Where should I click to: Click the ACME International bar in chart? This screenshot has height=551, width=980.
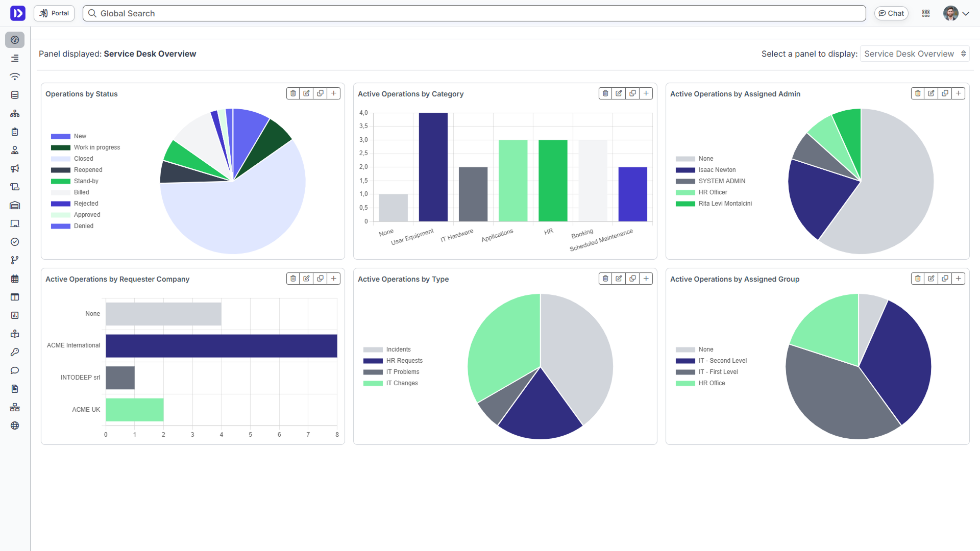[221, 346]
